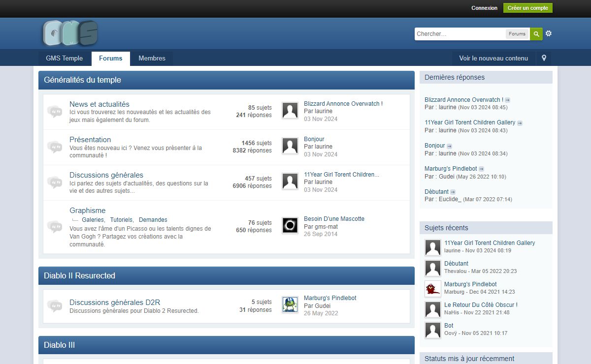Open the Tutoriels subforum under Graphisme
The width and height of the screenshot is (591, 364).
point(121,220)
